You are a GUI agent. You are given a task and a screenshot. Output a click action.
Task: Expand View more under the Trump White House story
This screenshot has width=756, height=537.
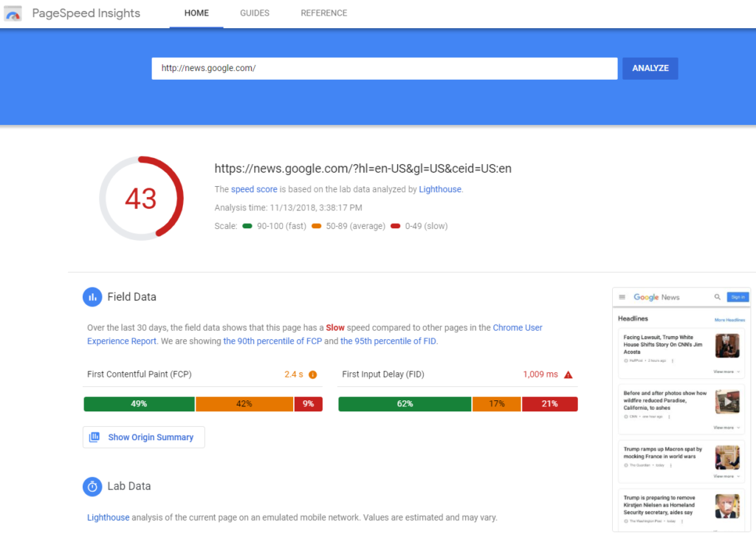tap(726, 372)
